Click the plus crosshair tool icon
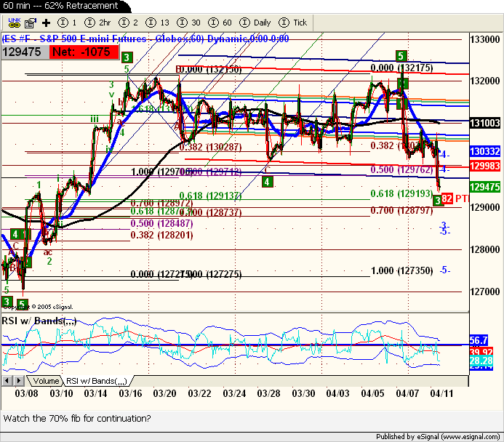 point(46,23)
